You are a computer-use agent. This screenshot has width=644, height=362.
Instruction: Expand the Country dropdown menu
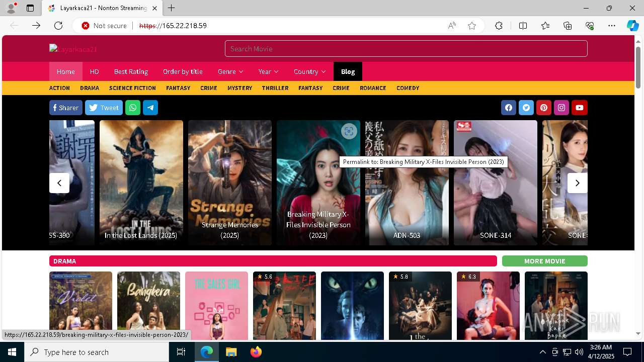pos(309,71)
